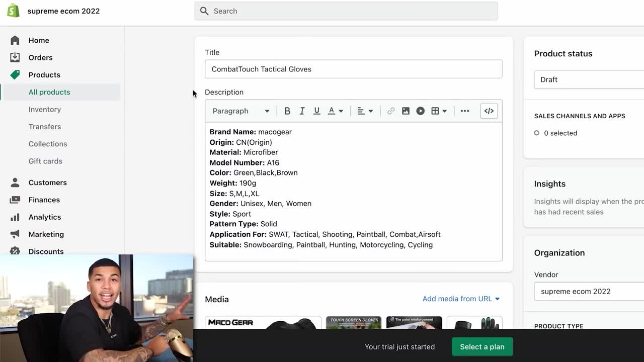Viewport: 644px width, 362px height.
Task: Toggle italic formatting in description
Action: point(302,111)
